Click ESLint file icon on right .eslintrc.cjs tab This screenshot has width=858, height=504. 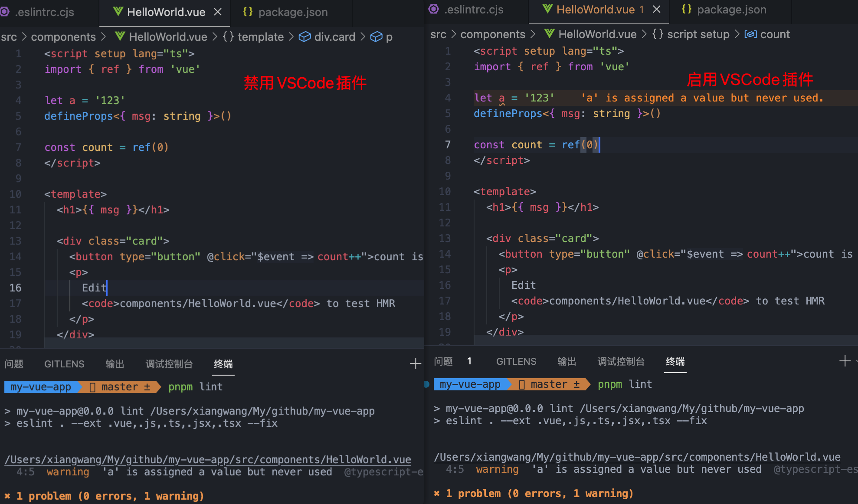[x=433, y=9]
